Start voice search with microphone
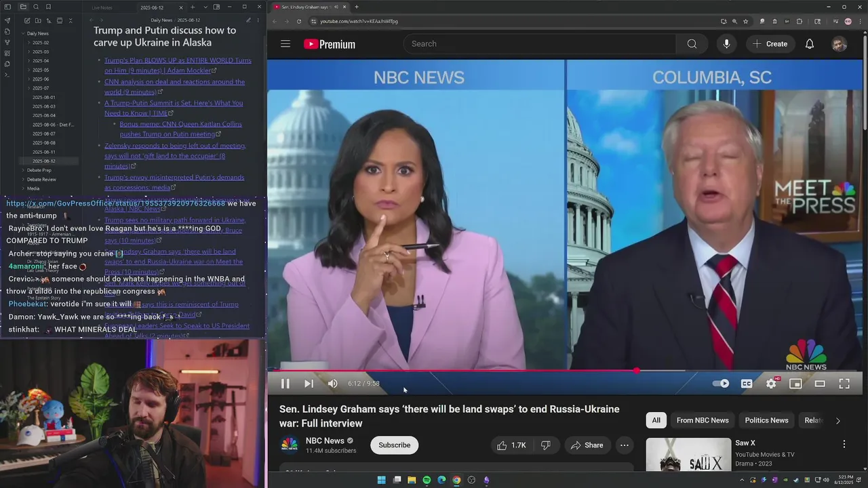Image resolution: width=868 pixels, height=488 pixels. click(x=726, y=44)
